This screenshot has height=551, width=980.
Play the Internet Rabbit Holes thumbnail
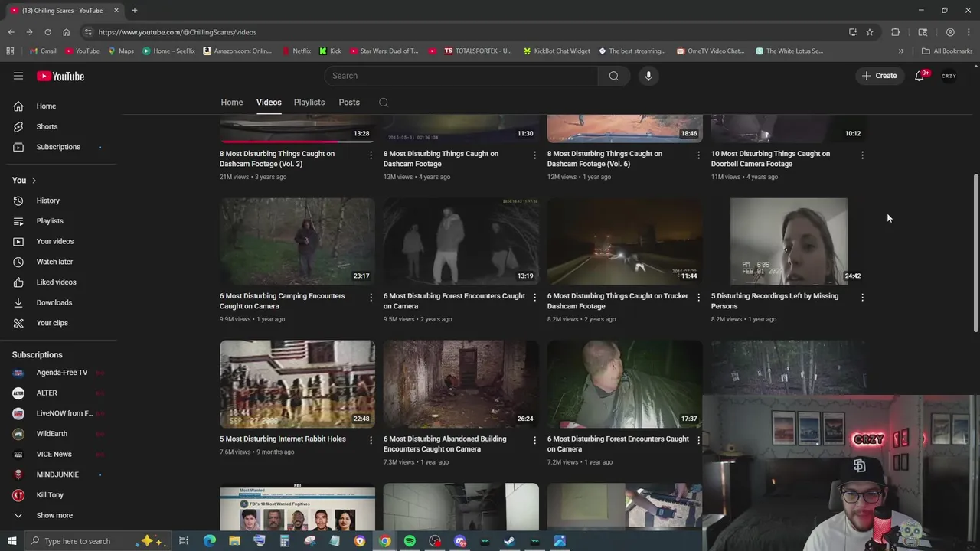click(297, 384)
